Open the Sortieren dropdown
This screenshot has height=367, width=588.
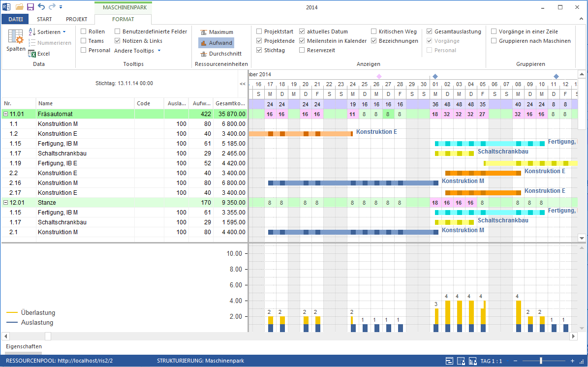click(47, 32)
